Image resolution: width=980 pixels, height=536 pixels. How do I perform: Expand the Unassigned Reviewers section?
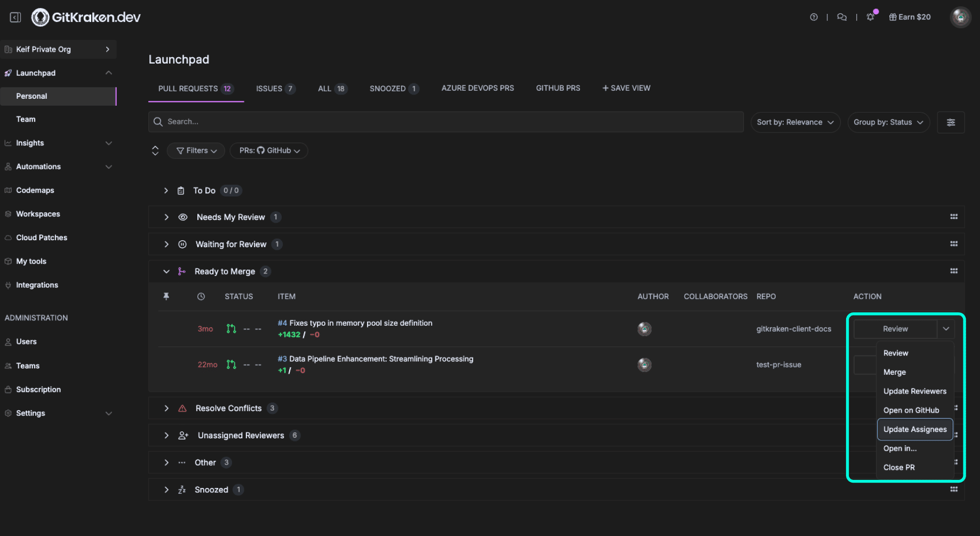(166, 435)
